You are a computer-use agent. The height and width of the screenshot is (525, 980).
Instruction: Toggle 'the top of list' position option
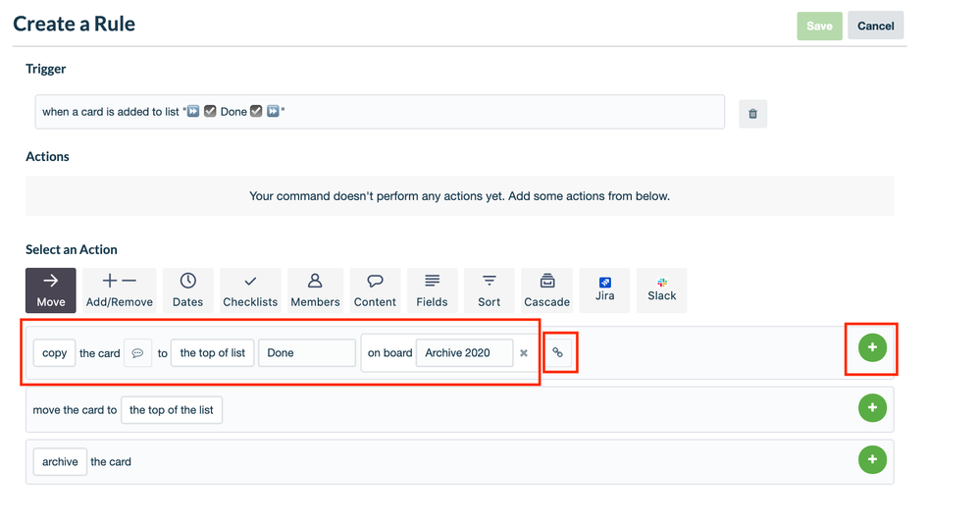click(213, 353)
